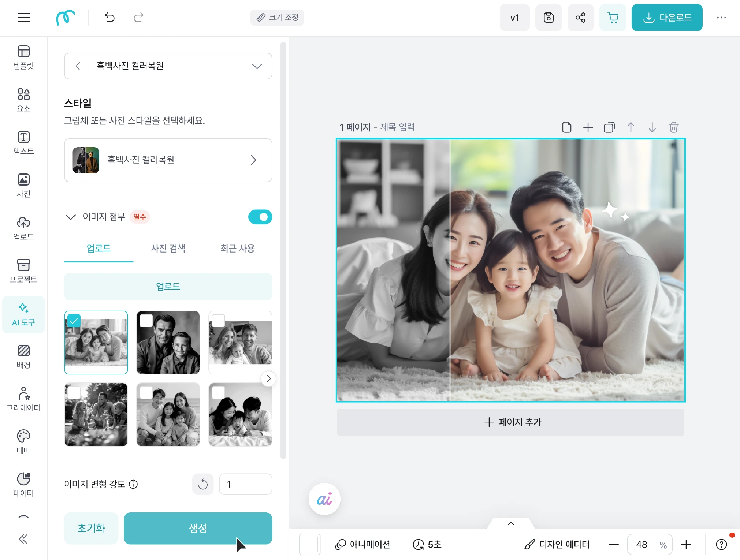Viewport: 740px width, 560px height.
Task: Click the 다운로드 download button
Action: tap(667, 18)
